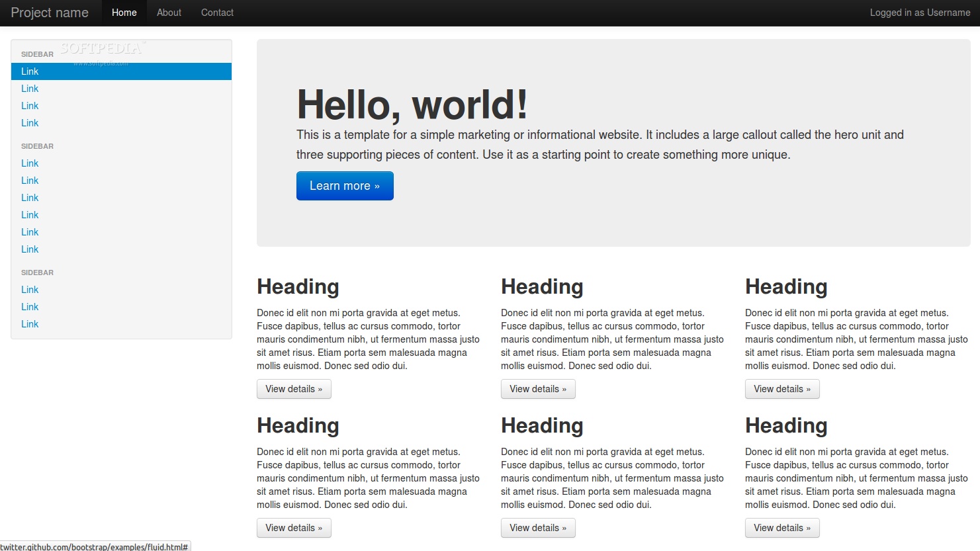
Task: Select the highlighted Link in first sidebar group
Action: (x=30, y=71)
